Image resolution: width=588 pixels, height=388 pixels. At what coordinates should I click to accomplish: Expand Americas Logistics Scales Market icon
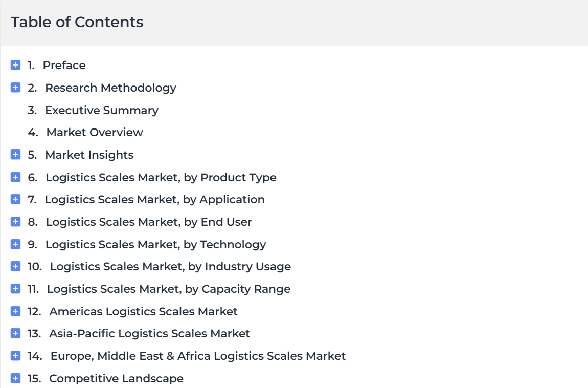[15, 311]
